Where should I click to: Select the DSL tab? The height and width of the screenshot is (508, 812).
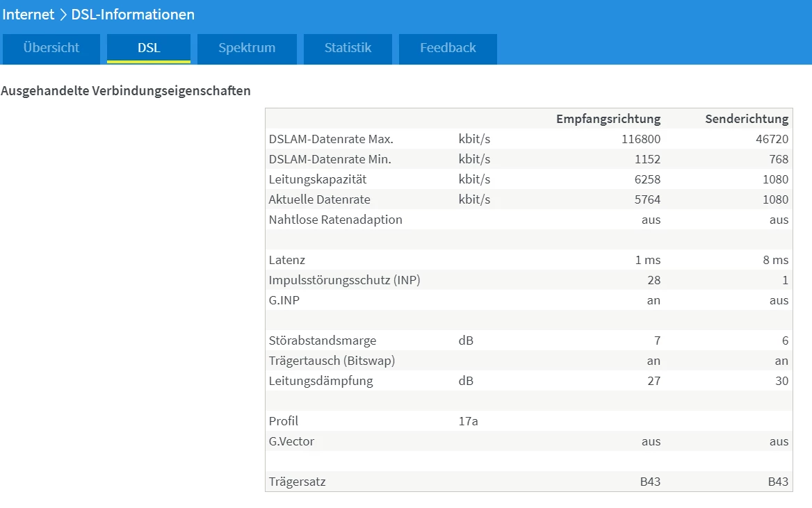(x=149, y=48)
